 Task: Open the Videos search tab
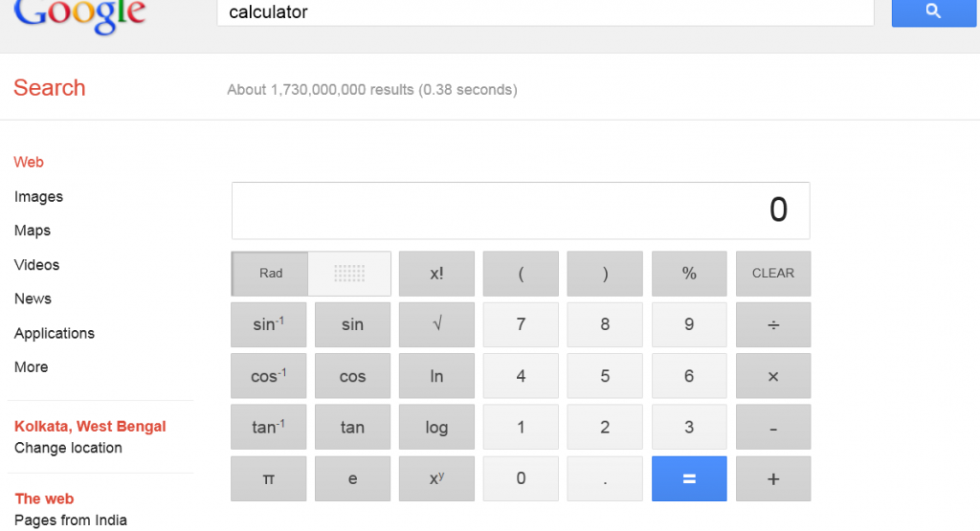tap(37, 265)
